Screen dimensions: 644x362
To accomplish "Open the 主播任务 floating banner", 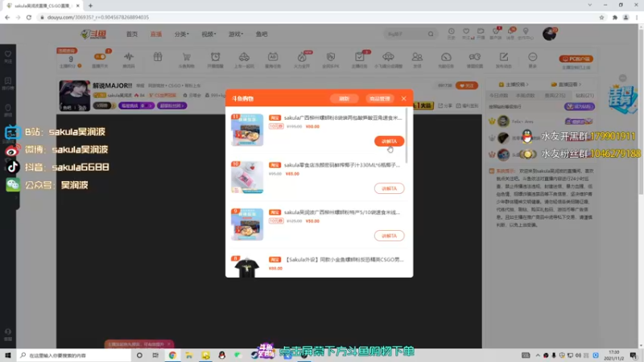I will click(x=623, y=99).
